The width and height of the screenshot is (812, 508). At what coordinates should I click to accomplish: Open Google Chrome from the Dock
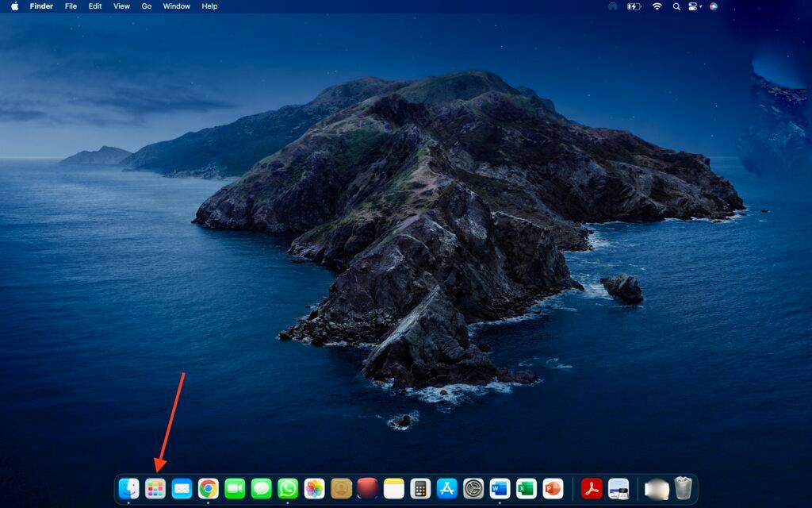209,488
